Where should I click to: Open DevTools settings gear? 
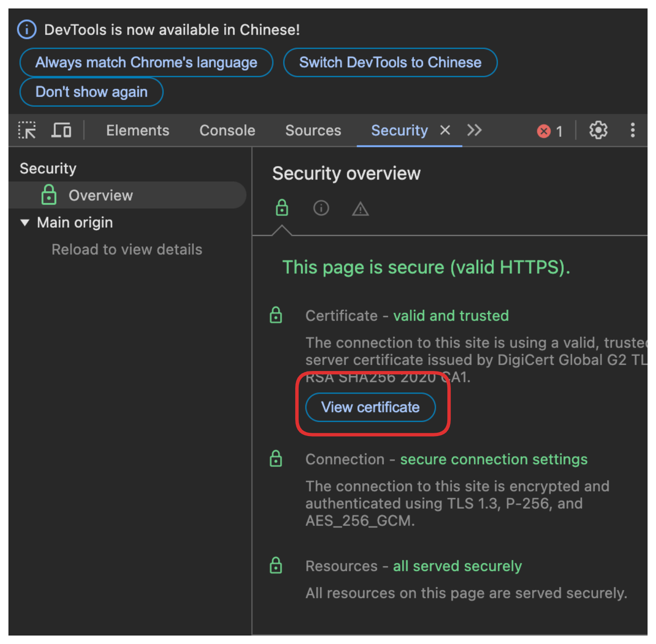click(x=598, y=130)
